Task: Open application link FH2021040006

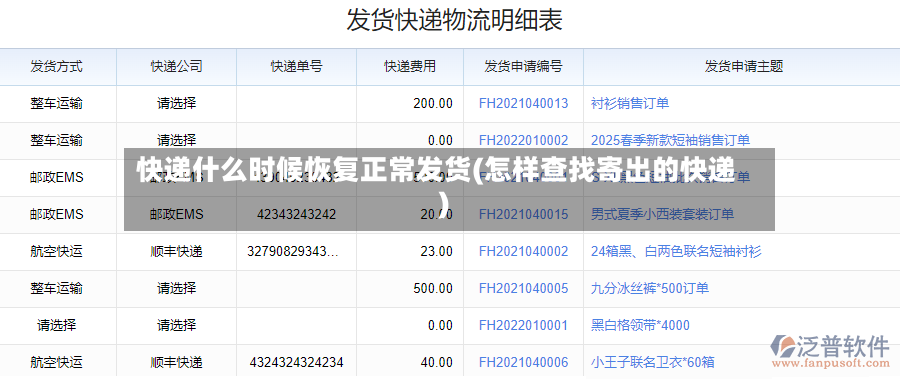Action: point(523,362)
